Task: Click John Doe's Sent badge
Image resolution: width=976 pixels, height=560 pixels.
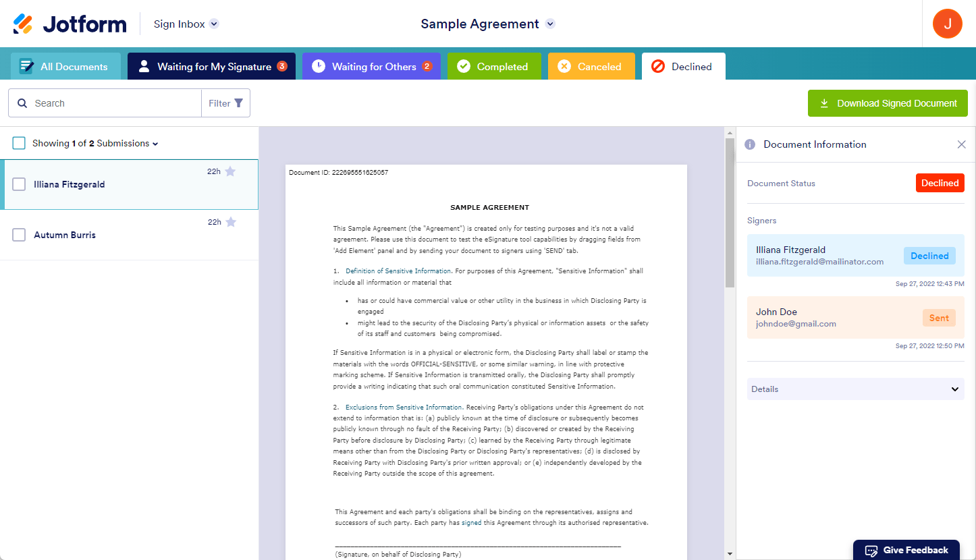Action: (x=939, y=318)
